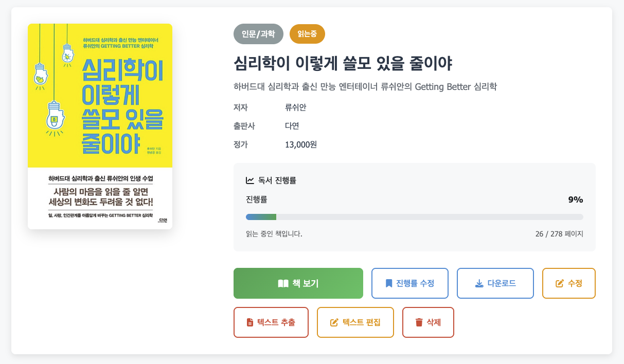Click the download arrow icon
Screen dimensions: 624x364
pyautogui.click(x=479, y=283)
